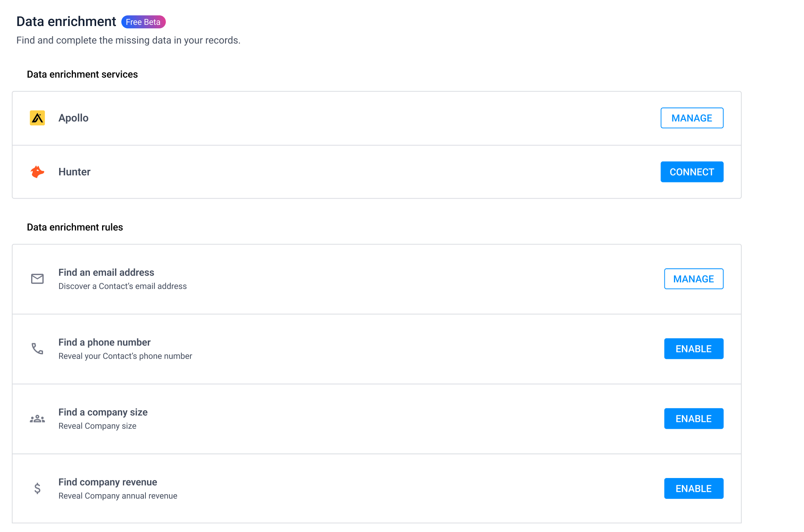Click the Data enrichment services heading

click(x=82, y=74)
